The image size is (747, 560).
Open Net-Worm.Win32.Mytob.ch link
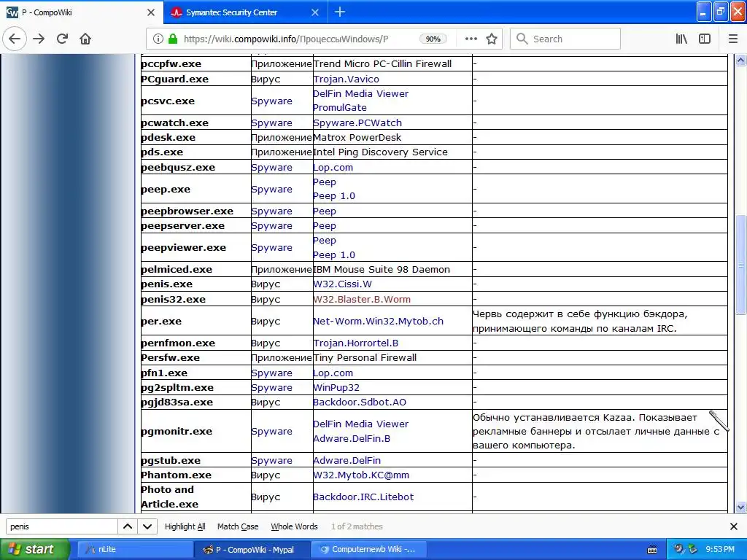(378, 322)
